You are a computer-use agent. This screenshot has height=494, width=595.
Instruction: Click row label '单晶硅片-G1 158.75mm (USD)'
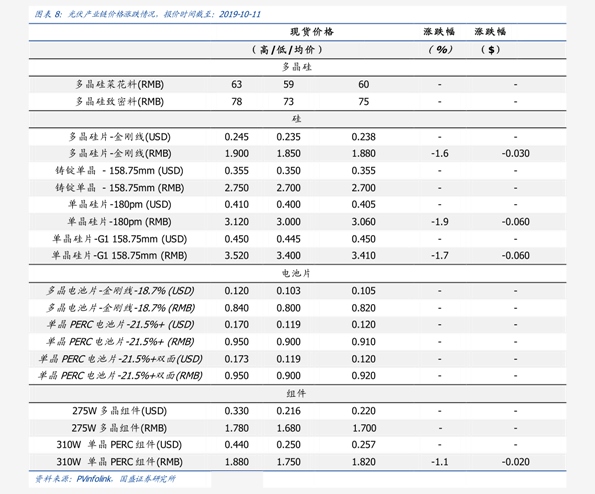tap(120, 239)
